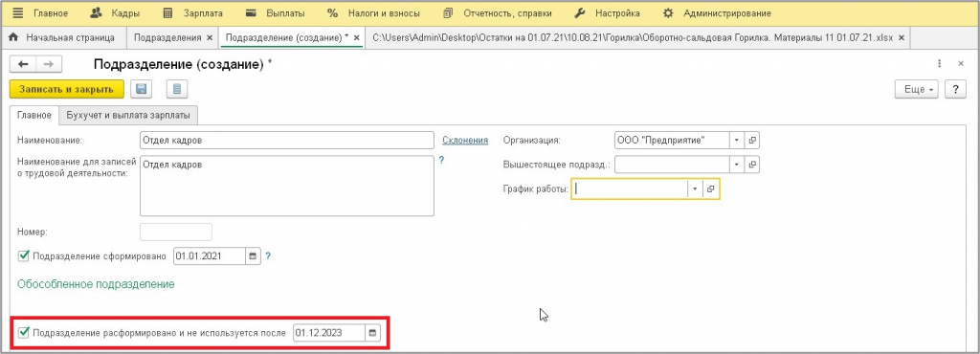Screen dimensions: 980x354
Task: Click the График работы field
Action: click(630, 188)
